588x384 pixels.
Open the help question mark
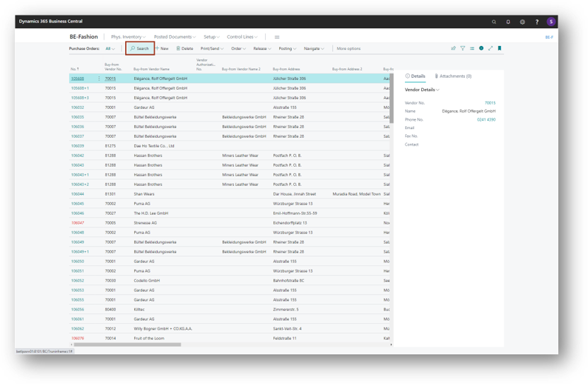[x=537, y=22]
